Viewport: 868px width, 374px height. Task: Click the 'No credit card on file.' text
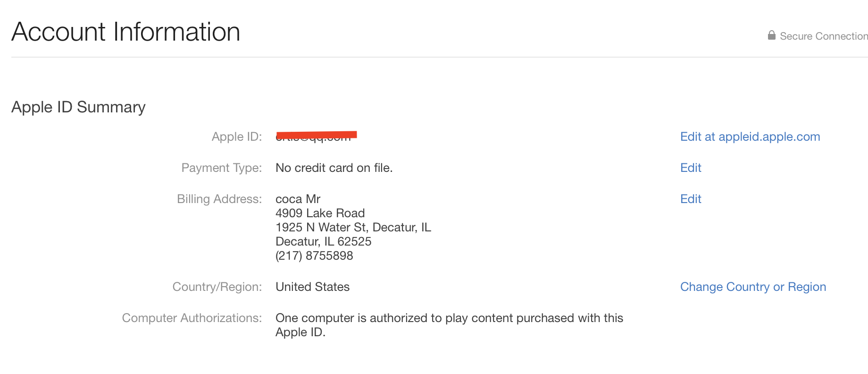(x=334, y=168)
